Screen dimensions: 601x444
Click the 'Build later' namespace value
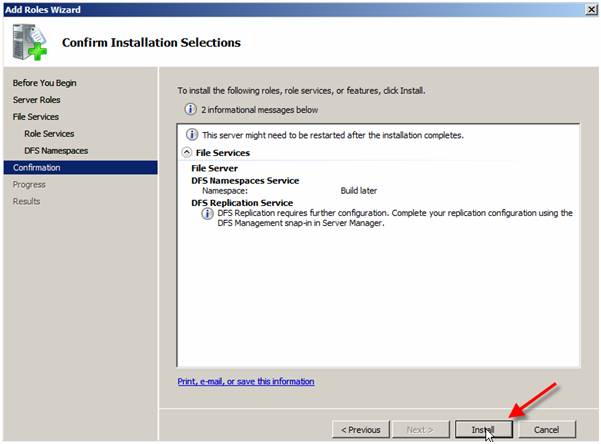359,191
